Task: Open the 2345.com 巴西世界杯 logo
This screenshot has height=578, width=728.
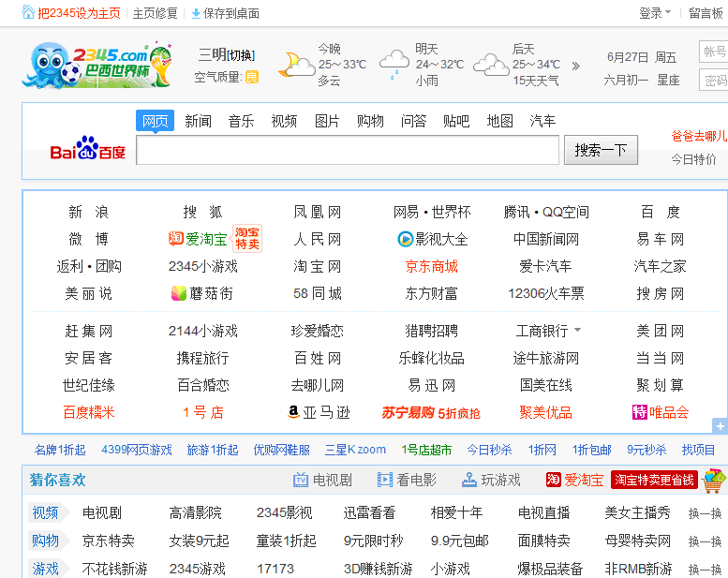Action: pos(97,66)
